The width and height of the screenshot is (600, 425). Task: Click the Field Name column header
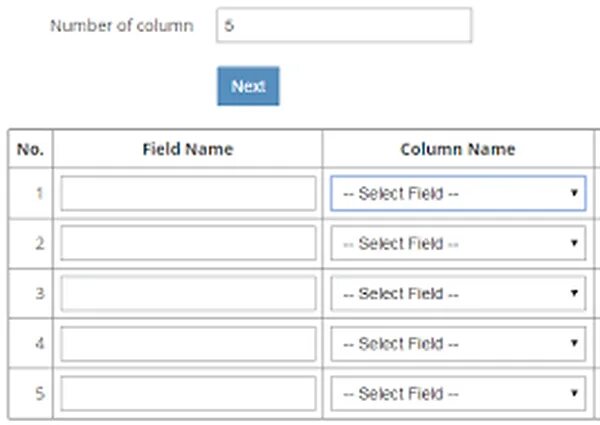coord(188,149)
